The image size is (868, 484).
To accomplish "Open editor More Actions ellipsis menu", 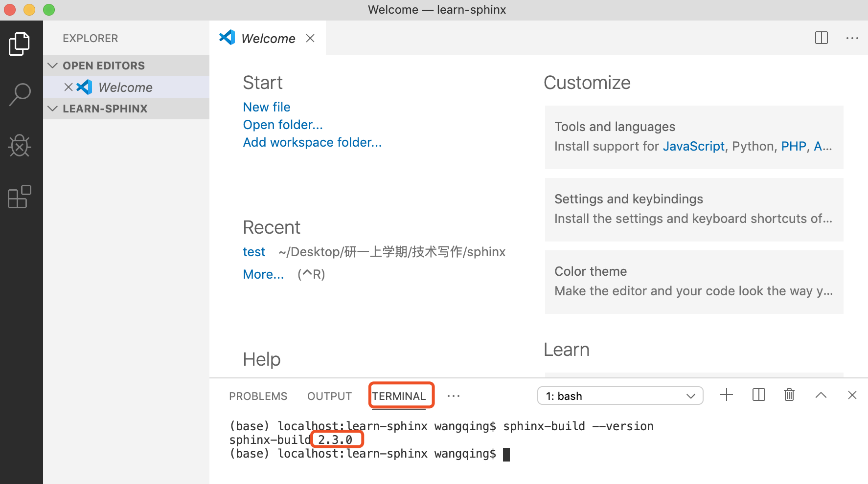I will pos(852,38).
